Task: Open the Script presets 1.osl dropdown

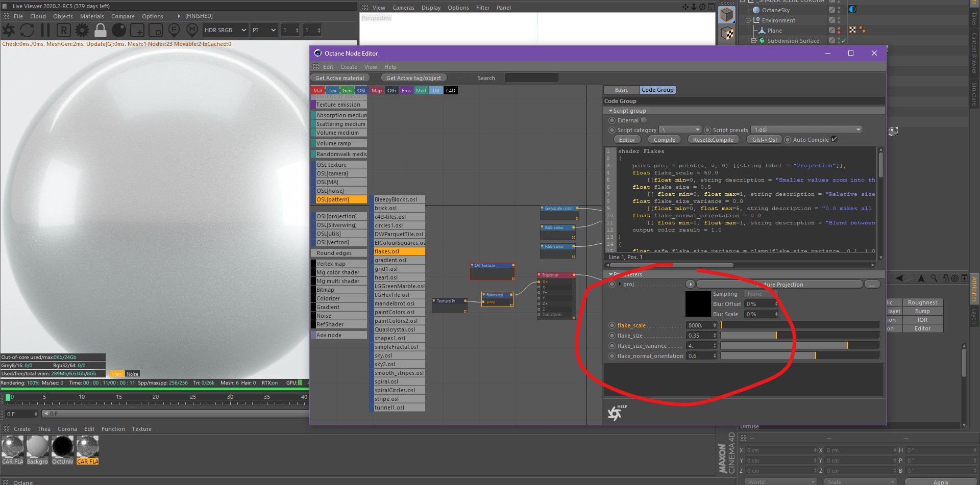Action: tap(807, 130)
